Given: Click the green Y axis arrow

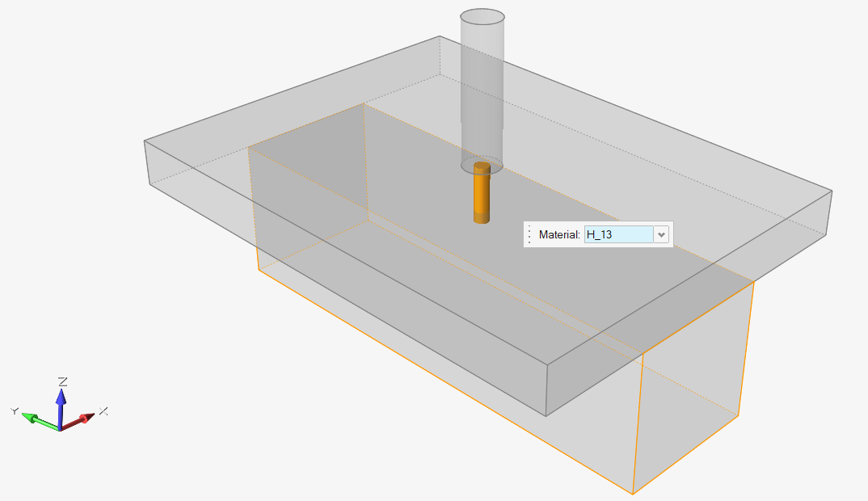Looking at the screenshot, I should (x=32, y=418).
